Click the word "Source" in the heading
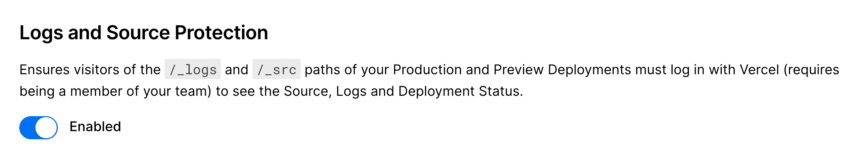The width and height of the screenshot is (868, 160). pyautogui.click(x=138, y=33)
